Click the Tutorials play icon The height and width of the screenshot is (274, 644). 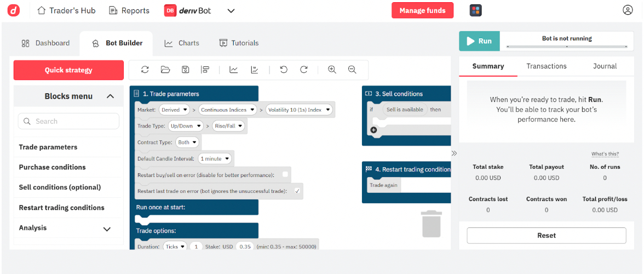223,43
